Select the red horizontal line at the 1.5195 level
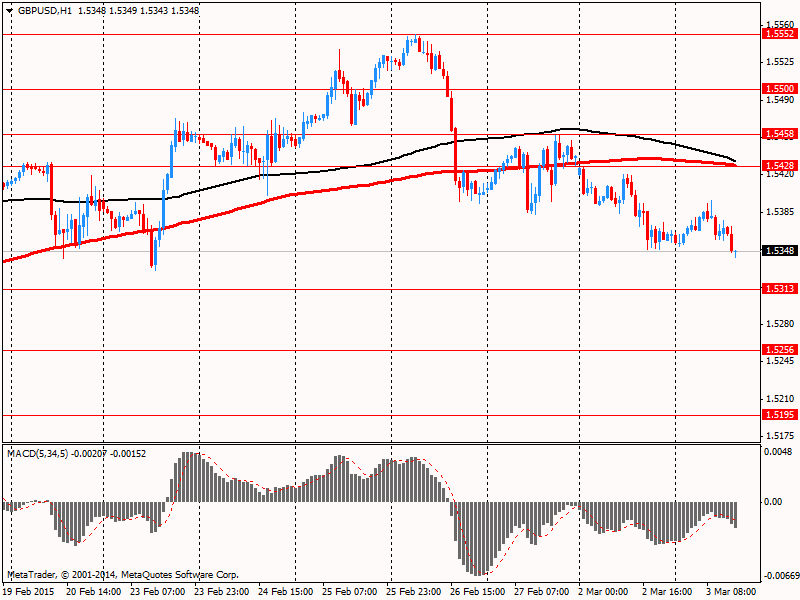Image resolution: width=800 pixels, height=600 pixels. pyautogui.click(x=381, y=415)
